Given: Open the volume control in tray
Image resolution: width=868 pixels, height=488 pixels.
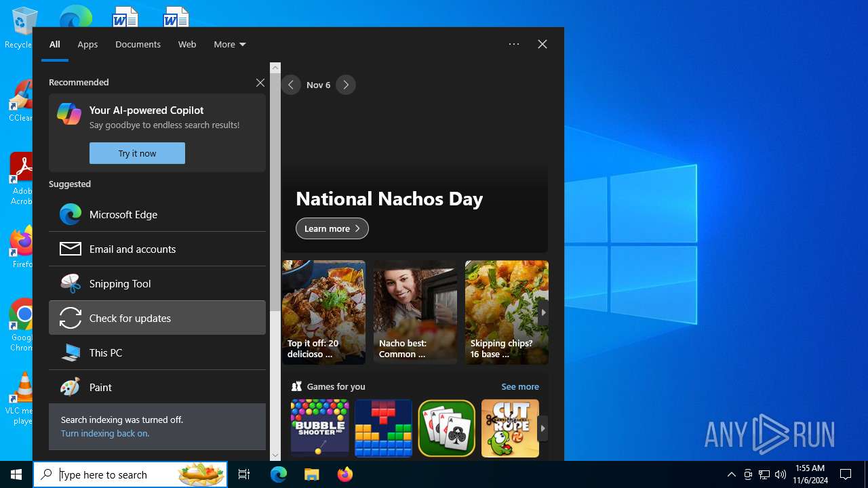Looking at the screenshot, I should click(781, 474).
